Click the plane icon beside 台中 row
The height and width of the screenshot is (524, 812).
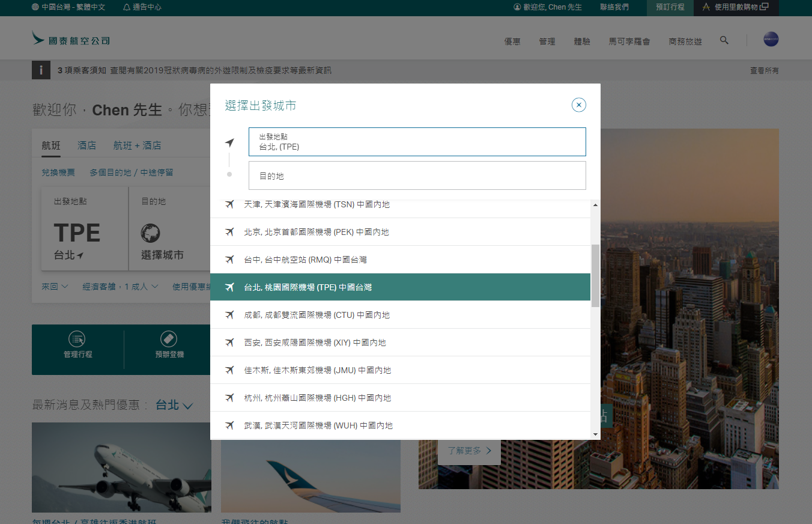tap(229, 260)
